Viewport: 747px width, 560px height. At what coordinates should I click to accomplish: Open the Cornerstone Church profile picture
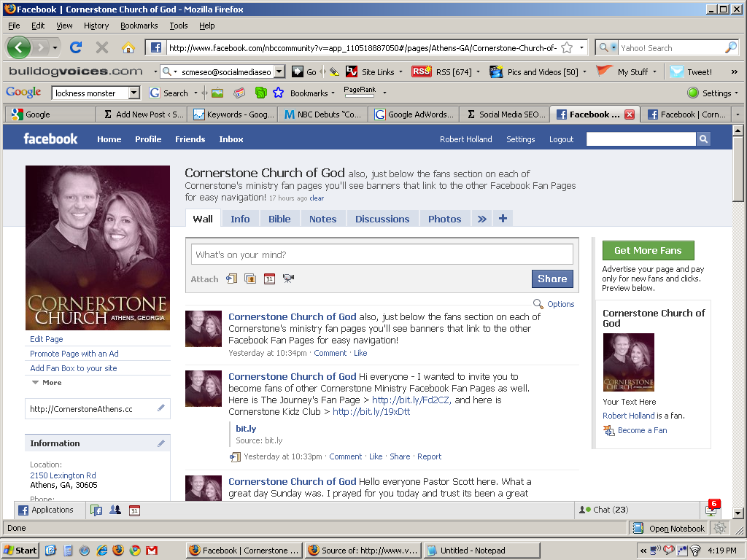point(98,248)
